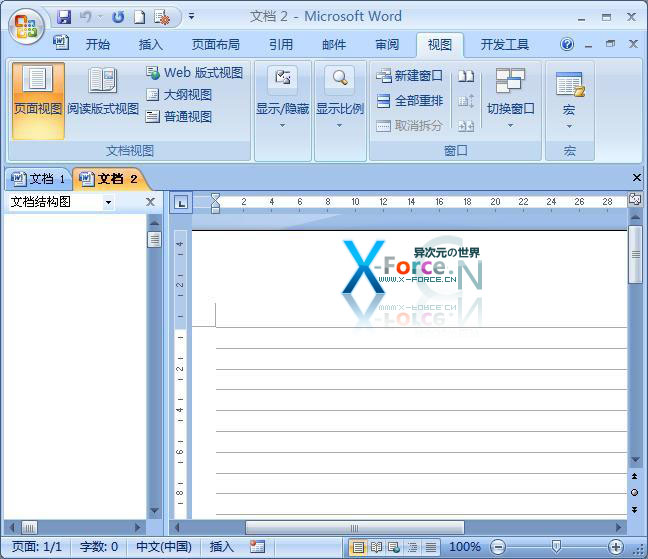Viewport: 648px width, 559px height.
Task: Select web layout status bar icon
Action: coord(394,547)
